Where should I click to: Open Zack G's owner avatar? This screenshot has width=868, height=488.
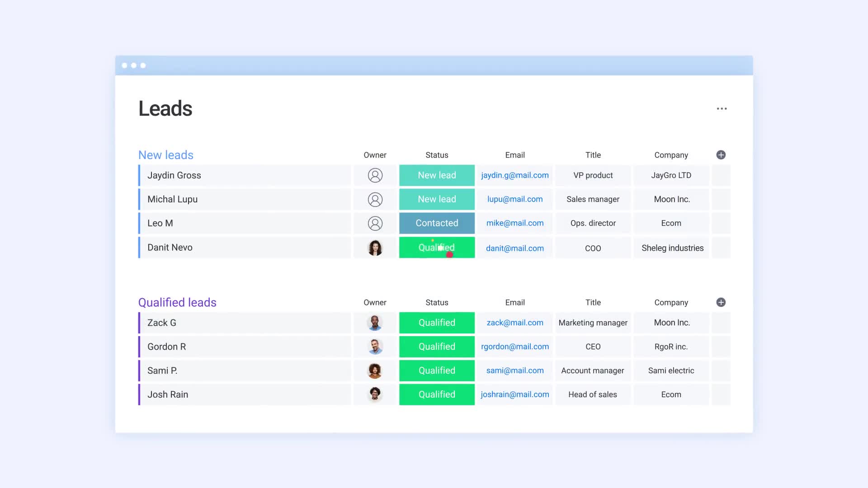pyautogui.click(x=375, y=323)
